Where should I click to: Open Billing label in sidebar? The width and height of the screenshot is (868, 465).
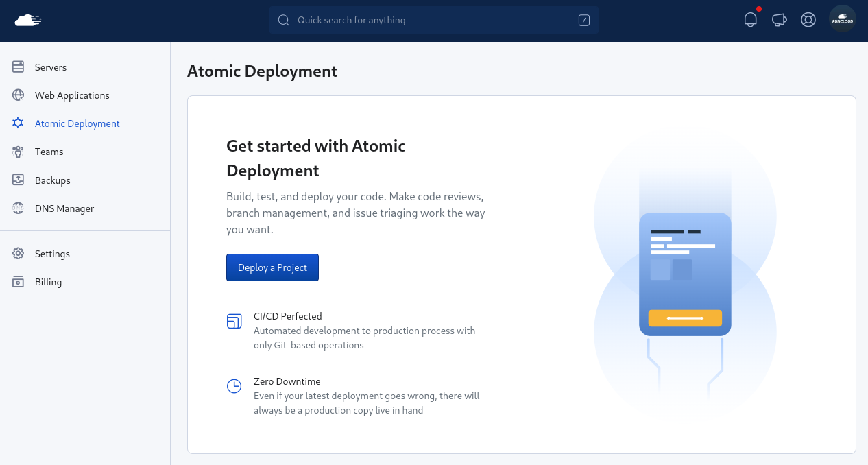pos(48,282)
